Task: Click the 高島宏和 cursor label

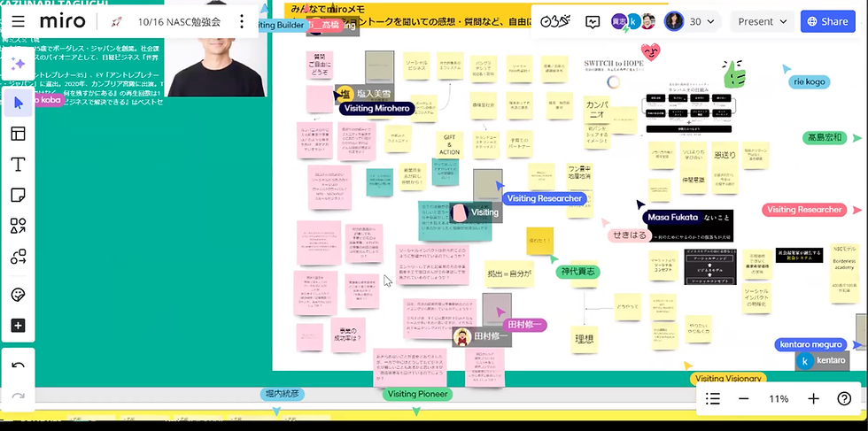Action: point(825,138)
